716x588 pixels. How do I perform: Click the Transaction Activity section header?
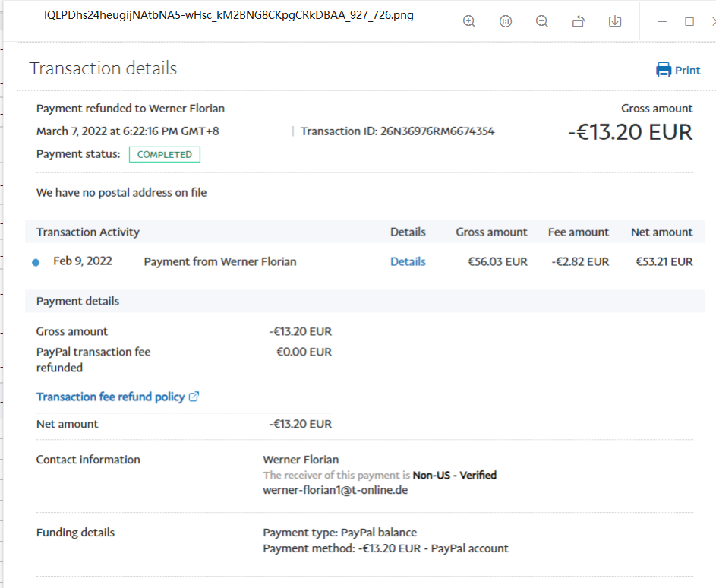click(88, 232)
